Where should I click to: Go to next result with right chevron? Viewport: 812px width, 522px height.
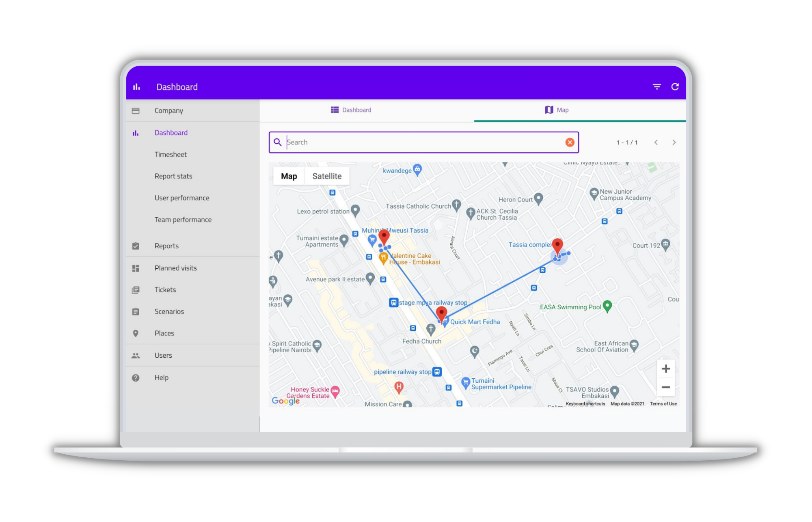point(674,142)
